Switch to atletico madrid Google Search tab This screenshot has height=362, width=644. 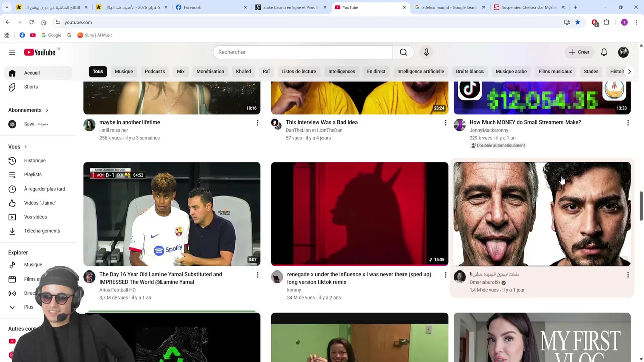pos(449,7)
